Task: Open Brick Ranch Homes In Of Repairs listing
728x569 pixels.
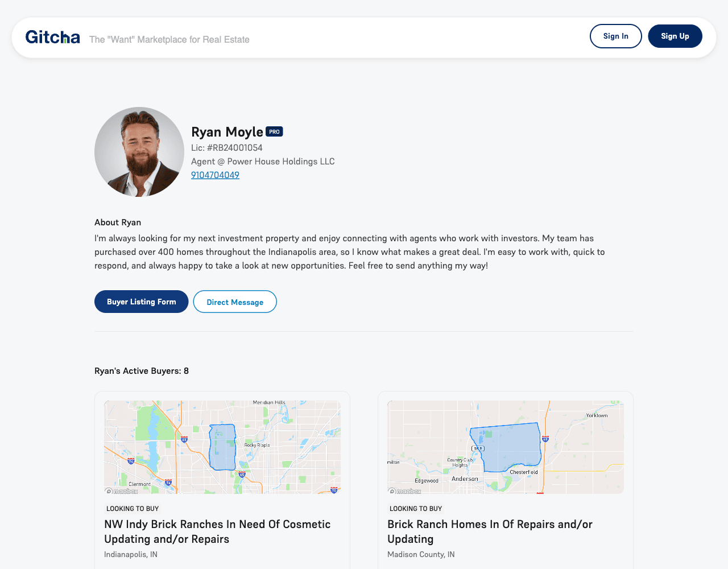Action: pyautogui.click(x=490, y=531)
